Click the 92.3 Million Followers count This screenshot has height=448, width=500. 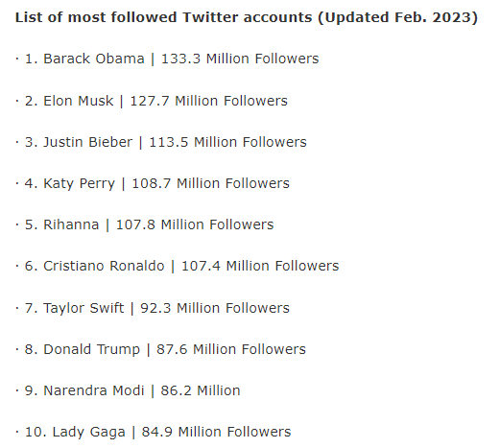pyautogui.click(x=215, y=308)
